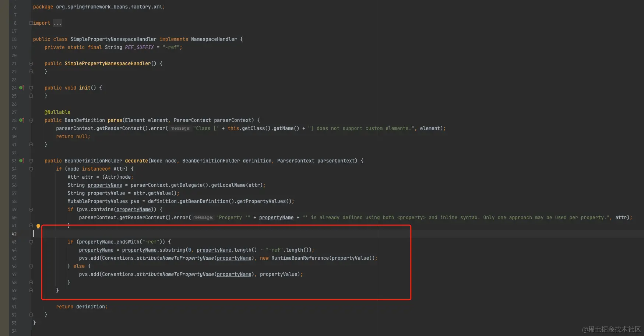Click the 'implements' keyword on line 18
The image size is (644, 336).
[174, 39]
